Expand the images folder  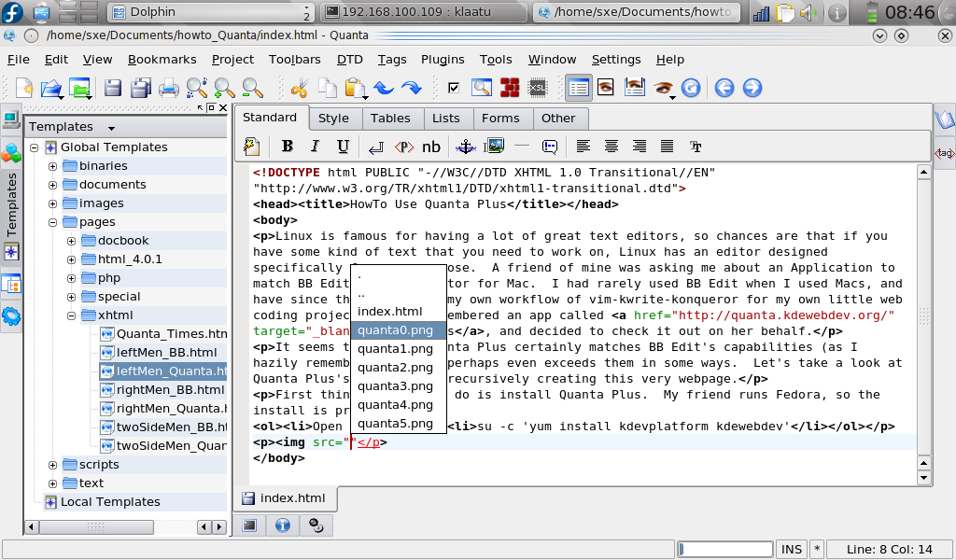coord(53,203)
